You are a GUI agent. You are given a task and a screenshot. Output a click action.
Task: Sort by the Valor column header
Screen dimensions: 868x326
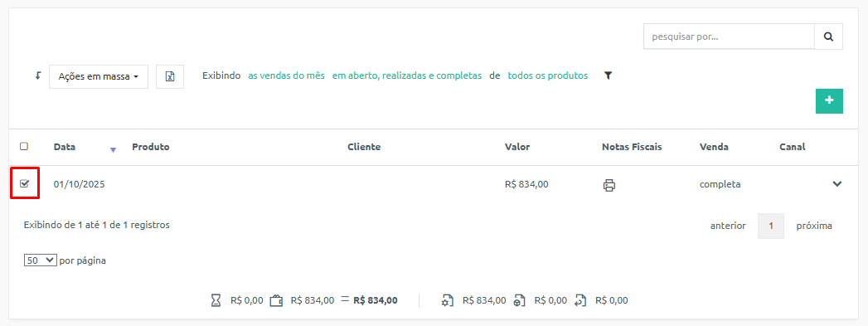point(517,147)
